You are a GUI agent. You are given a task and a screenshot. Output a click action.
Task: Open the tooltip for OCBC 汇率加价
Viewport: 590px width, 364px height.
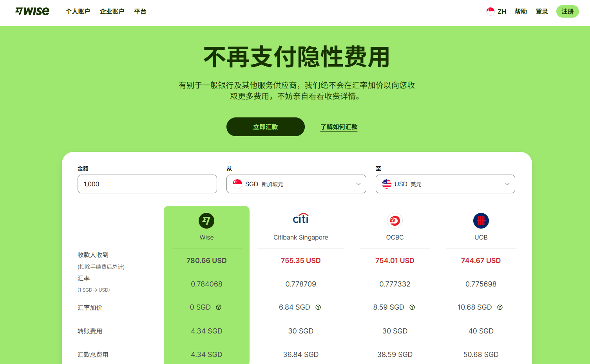pyautogui.click(x=412, y=307)
